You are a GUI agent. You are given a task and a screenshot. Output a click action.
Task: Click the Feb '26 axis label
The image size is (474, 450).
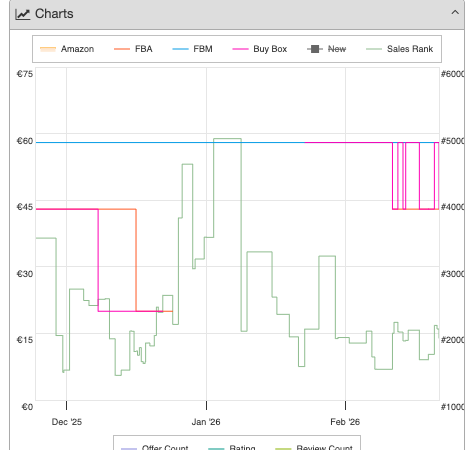click(x=345, y=422)
